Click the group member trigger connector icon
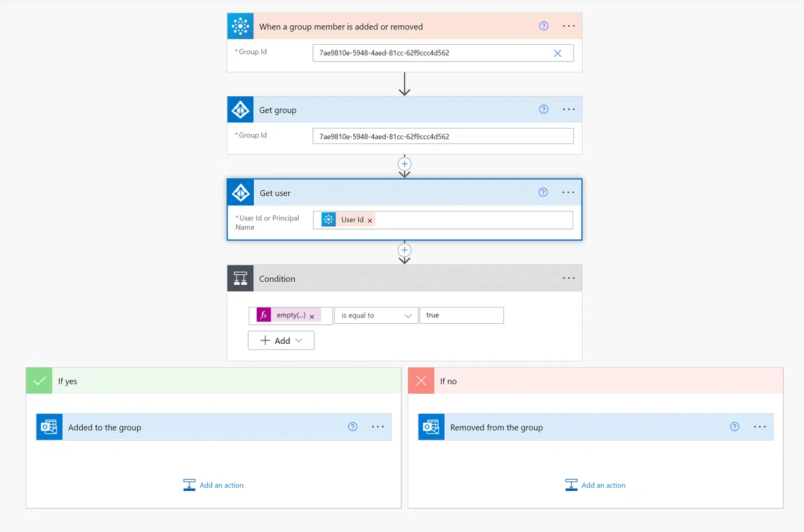The height and width of the screenshot is (532, 804). [x=240, y=26]
